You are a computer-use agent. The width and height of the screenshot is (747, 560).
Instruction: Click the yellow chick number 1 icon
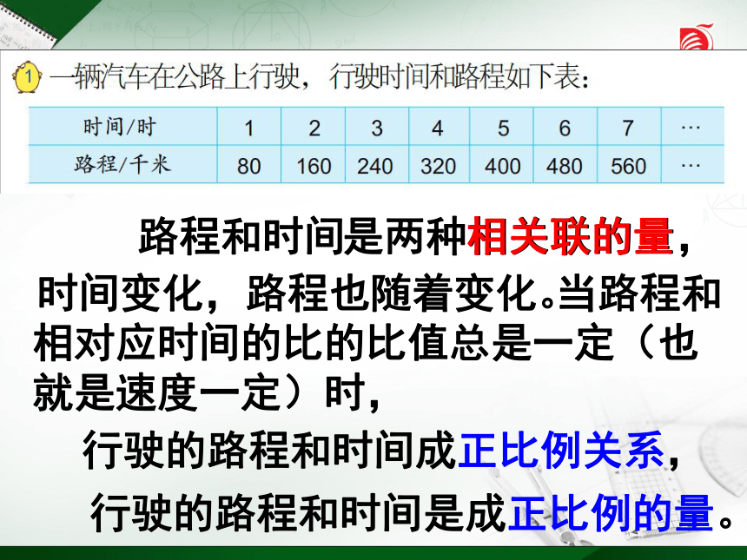tap(28, 76)
